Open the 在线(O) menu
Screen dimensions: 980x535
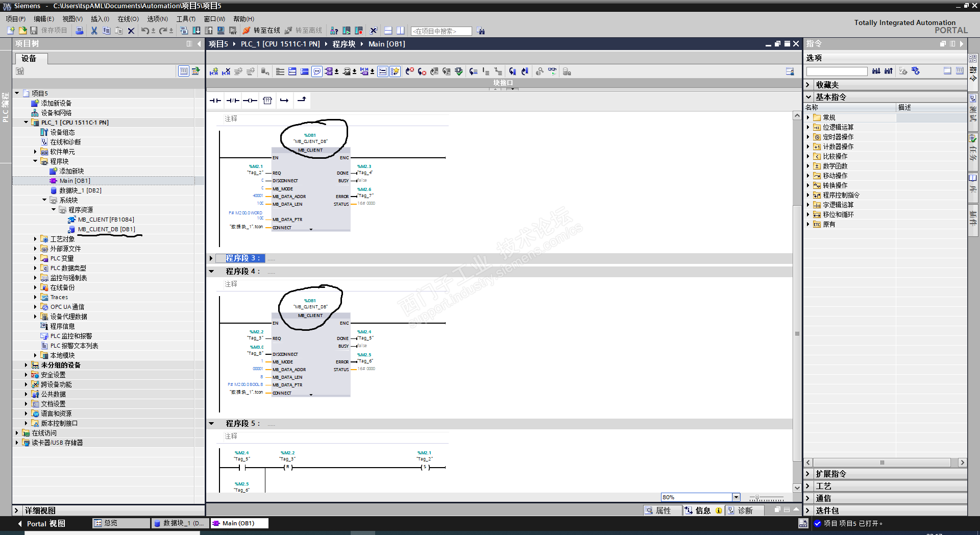coord(128,19)
